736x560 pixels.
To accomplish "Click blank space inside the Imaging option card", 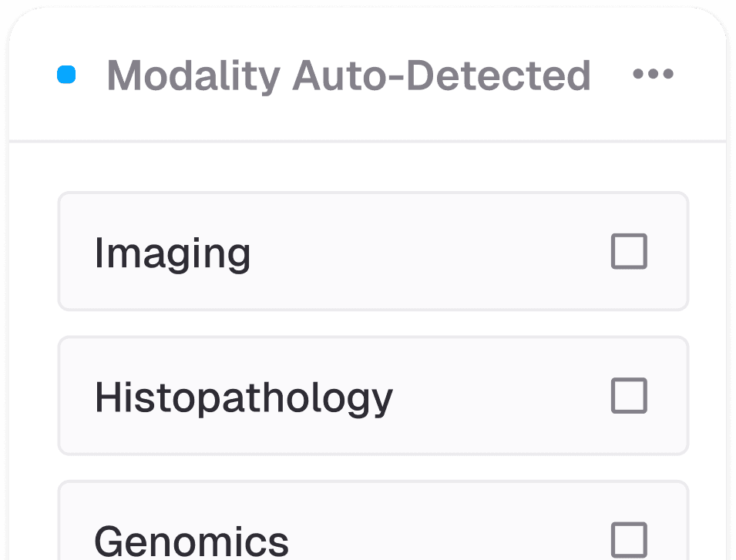I will click(432, 253).
